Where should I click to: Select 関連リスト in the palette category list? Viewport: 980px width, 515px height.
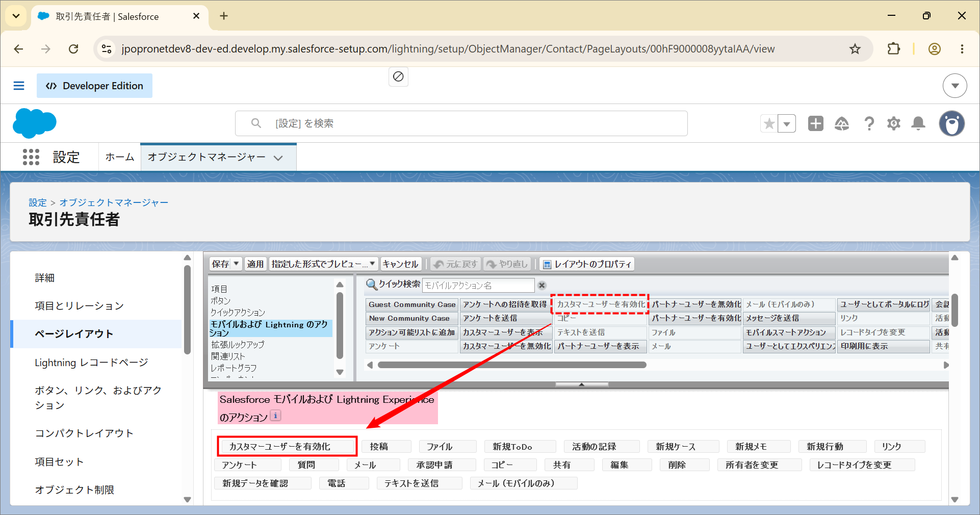pyautogui.click(x=228, y=356)
